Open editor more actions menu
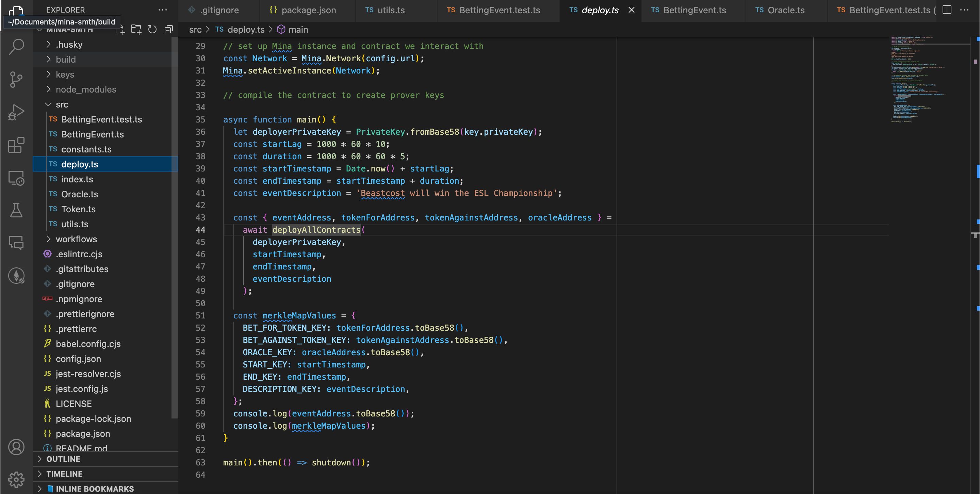Viewport: 980px width, 494px height. pyautogui.click(x=964, y=10)
